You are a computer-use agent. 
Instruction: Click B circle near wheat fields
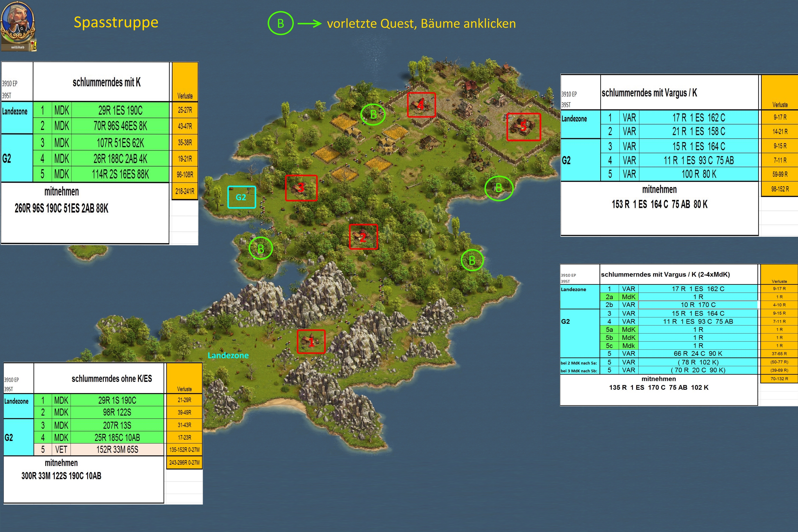tap(373, 114)
